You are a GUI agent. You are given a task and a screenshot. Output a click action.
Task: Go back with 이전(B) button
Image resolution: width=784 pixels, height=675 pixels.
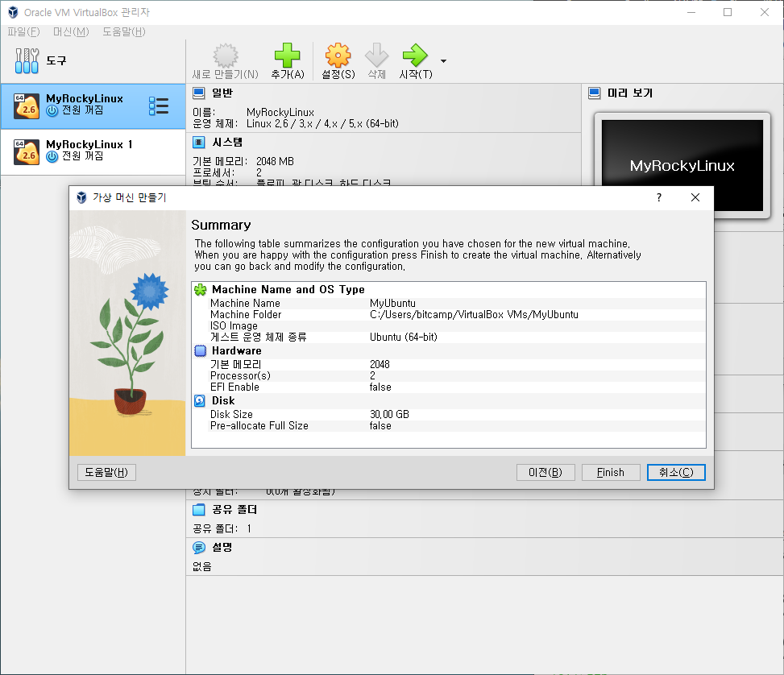tap(545, 473)
